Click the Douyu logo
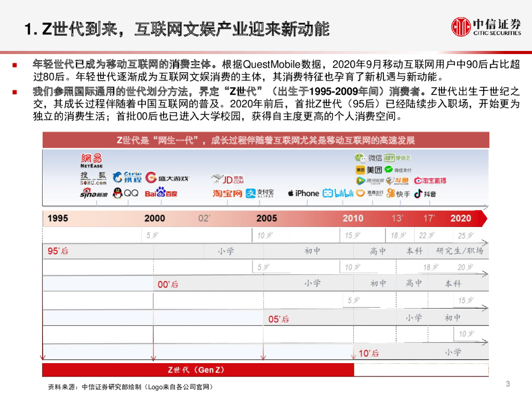 [x=397, y=181]
